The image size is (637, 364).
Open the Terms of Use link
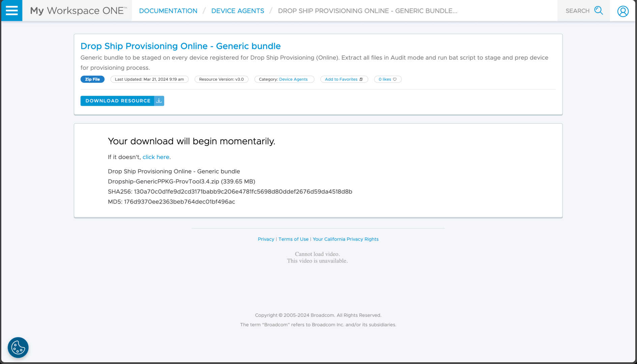coord(293,239)
